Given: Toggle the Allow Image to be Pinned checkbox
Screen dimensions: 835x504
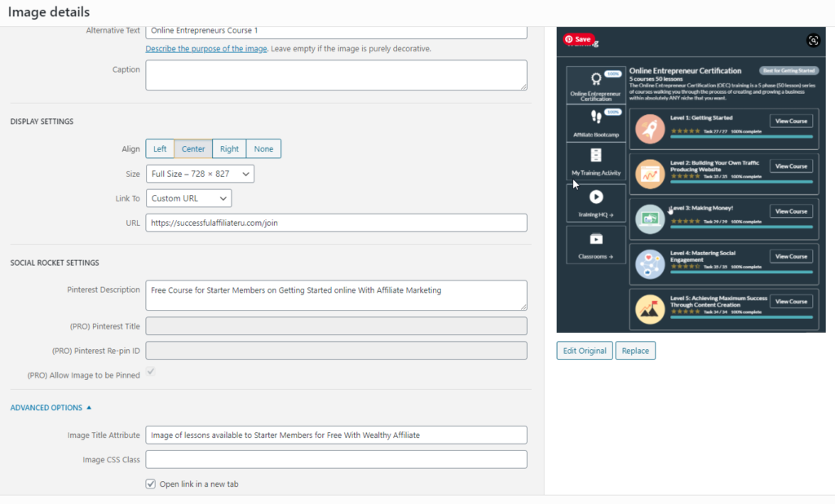Looking at the screenshot, I should click(x=151, y=371).
